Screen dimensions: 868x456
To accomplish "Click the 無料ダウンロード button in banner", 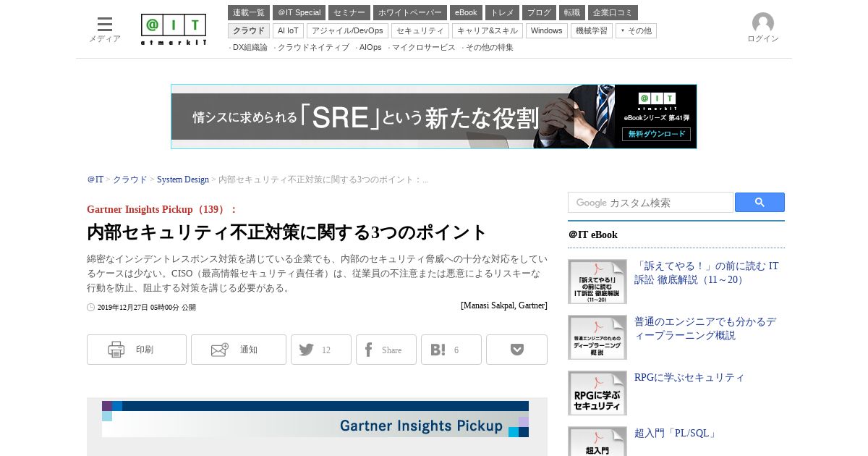I will [x=656, y=134].
